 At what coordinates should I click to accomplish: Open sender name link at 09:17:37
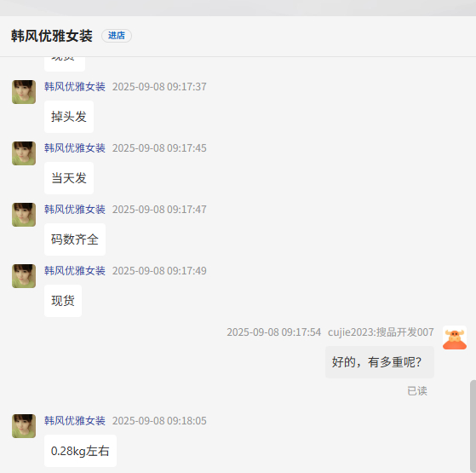tap(75, 87)
